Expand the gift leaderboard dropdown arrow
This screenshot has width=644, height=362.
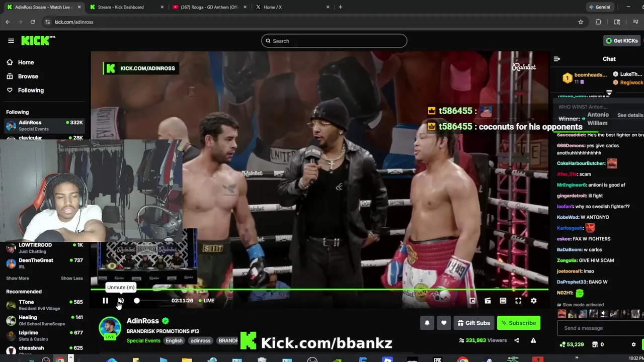click(x=609, y=93)
